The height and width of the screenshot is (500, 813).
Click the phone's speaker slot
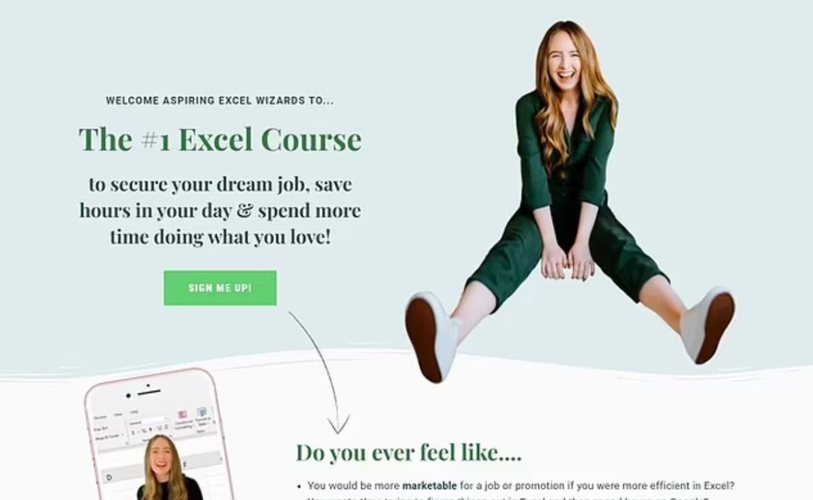pos(148,392)
